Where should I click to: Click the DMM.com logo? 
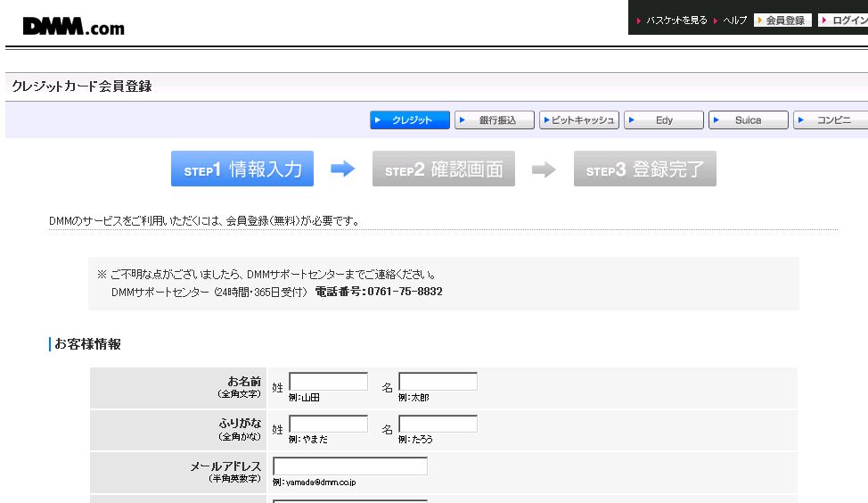pyautogui.click(x=74, y=27)
